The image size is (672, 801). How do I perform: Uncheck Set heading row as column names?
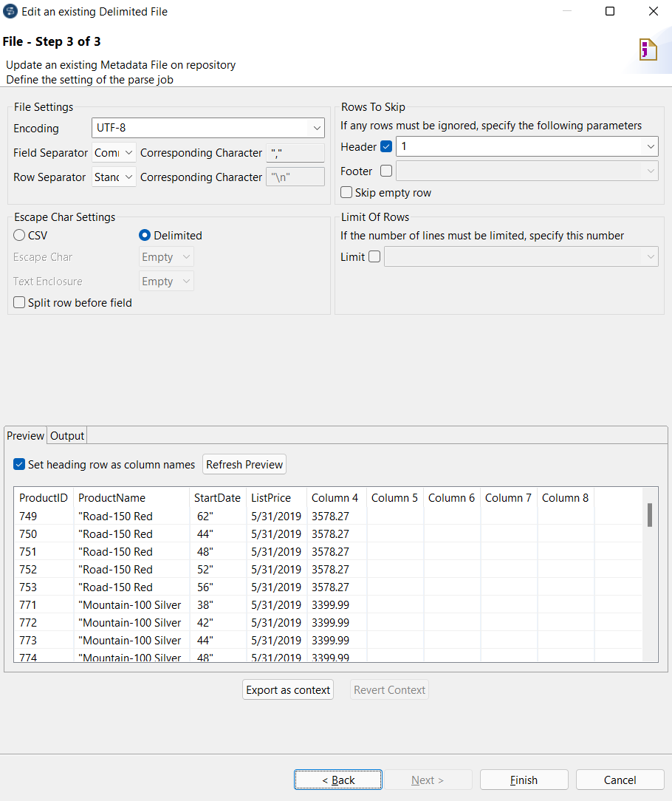(x=19, y=464)
